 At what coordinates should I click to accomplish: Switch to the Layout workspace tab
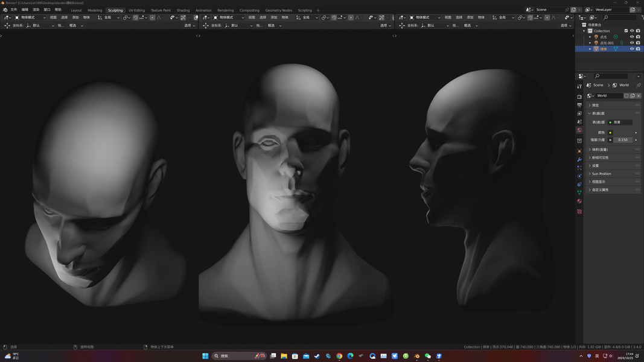(76, 10)
